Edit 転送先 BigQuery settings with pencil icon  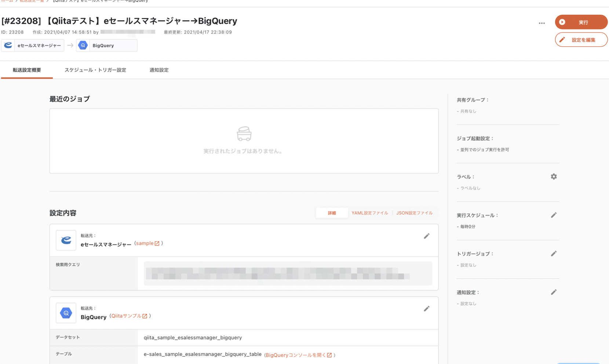click(x=426, y=309)
